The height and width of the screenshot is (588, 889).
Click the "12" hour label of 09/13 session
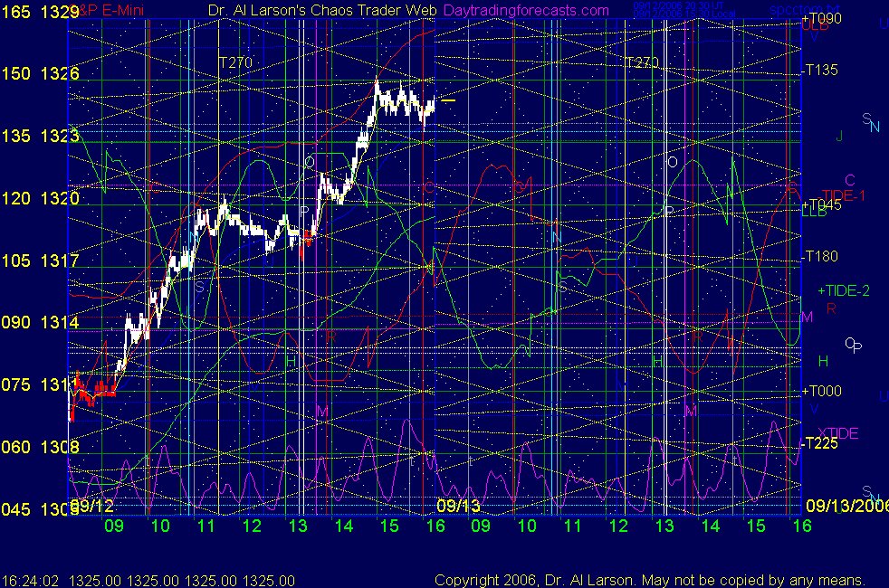[618, 526]
